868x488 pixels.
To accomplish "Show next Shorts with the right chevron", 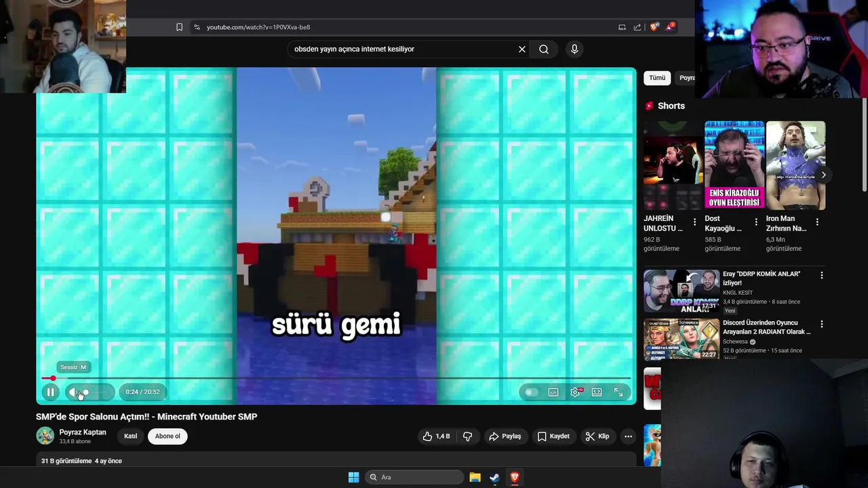I will (x=823, y=175).
